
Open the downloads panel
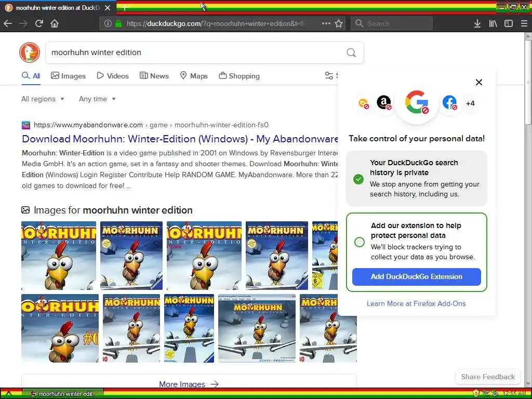pyautogui.click(x=477, y=23)
